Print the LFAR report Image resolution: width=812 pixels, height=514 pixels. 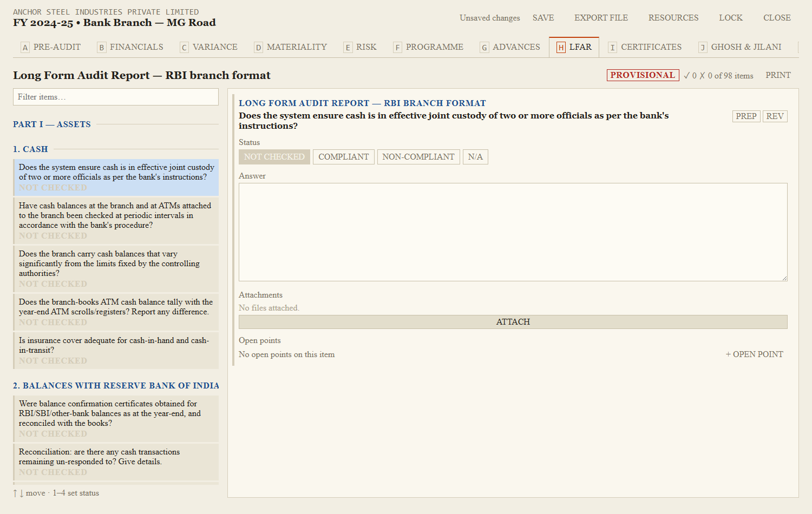pos(778,75)
